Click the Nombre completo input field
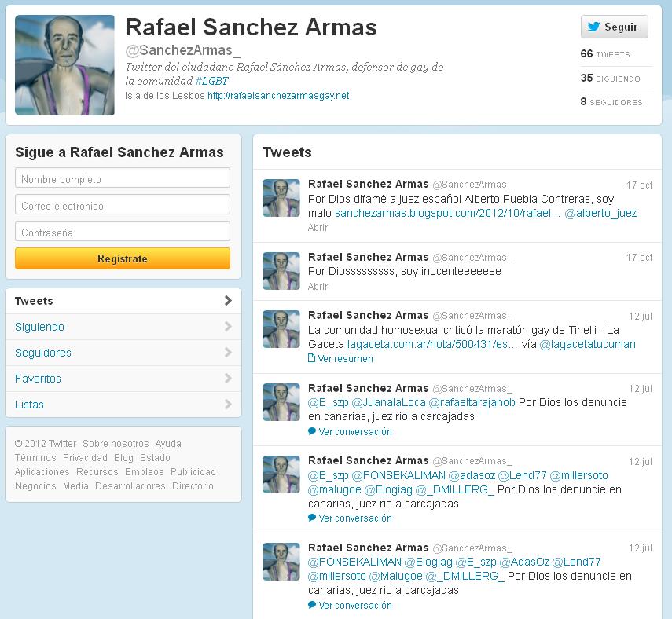Screen dimensions: 672x619 click(x=123, y=178)
